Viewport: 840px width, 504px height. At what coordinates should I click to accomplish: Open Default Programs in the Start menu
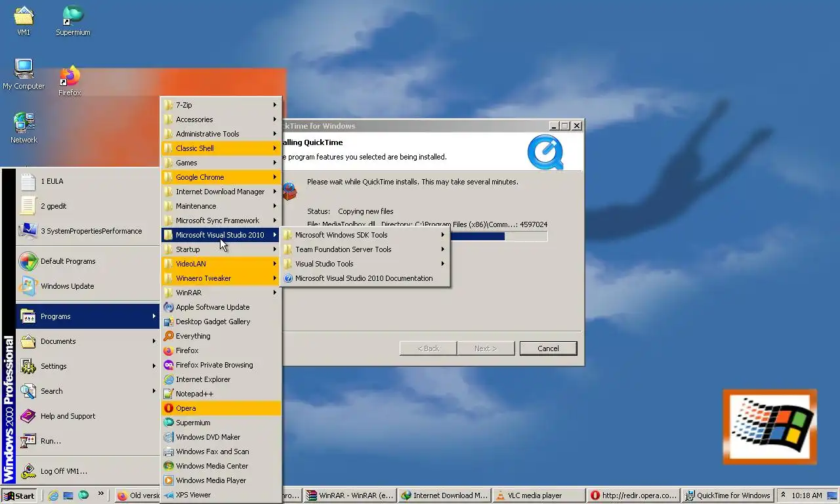coord(88,261)
